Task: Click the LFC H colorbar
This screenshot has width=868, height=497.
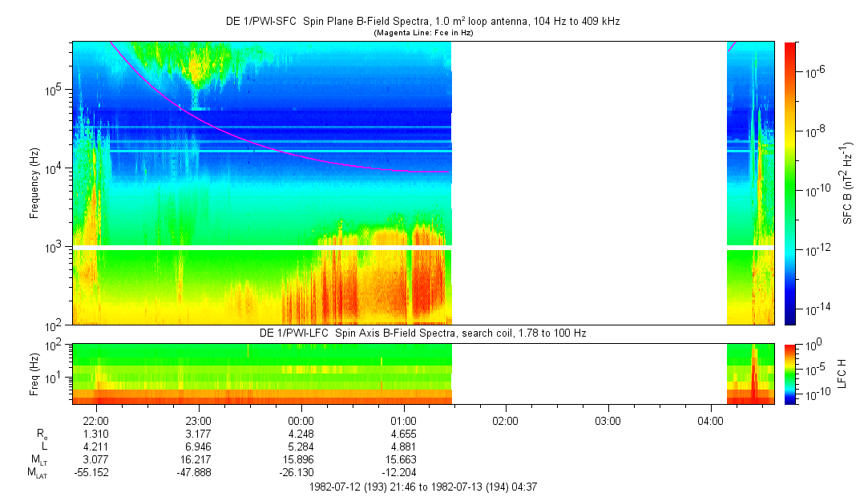Action: pyautogui.click(x=790, y=374)
